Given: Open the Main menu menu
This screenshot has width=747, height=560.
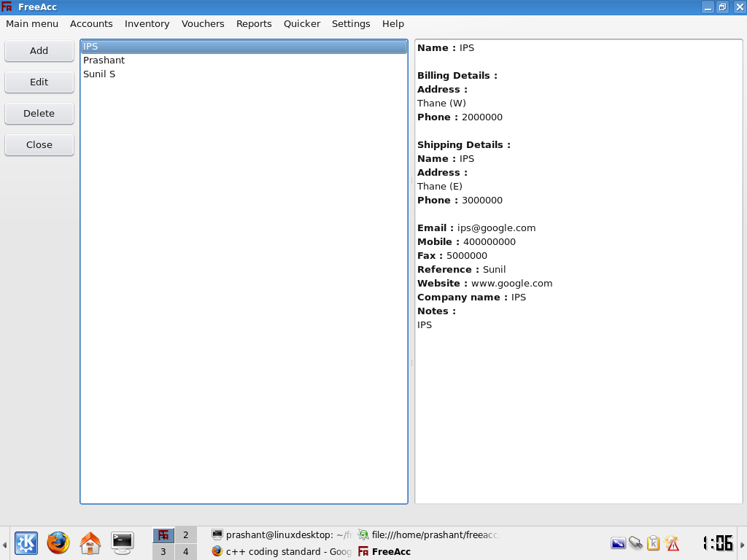Looking at the screenshot, I should pyautogui.click(x=32, y=24).
